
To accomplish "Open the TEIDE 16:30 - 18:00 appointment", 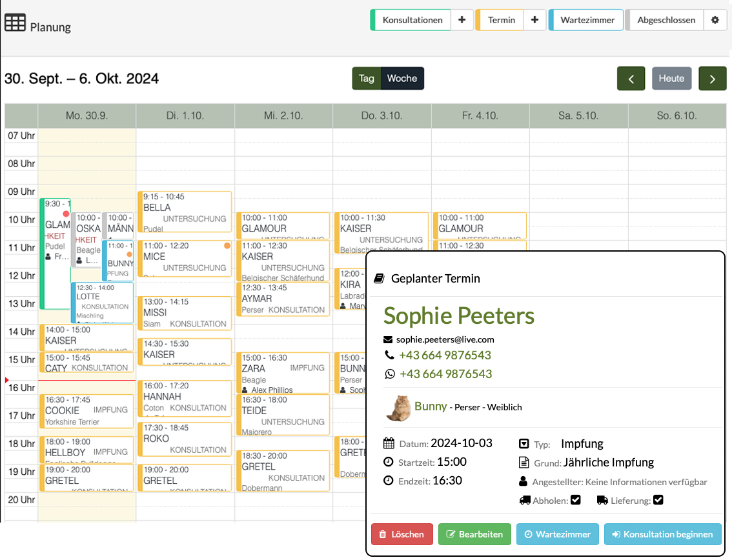I will tap(283, 415).
